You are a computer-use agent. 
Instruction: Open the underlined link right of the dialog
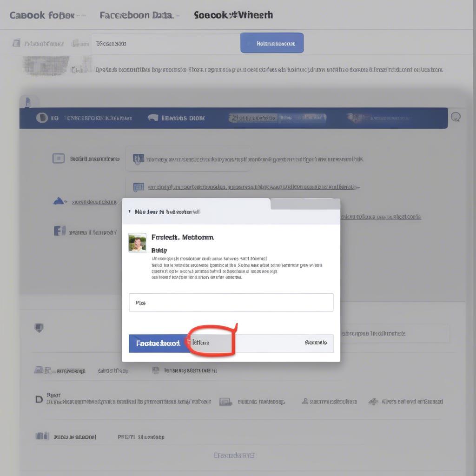pyautogui.click(x=381, y=217)
